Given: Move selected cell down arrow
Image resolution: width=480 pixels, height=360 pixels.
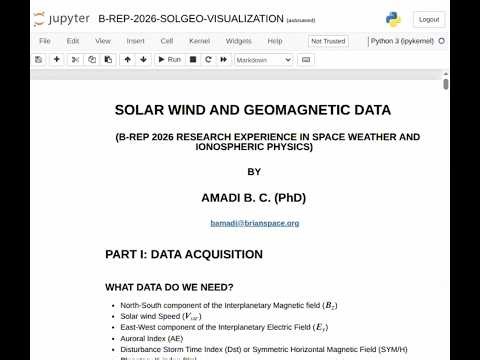Looking at the screenshot, I should (143, 60).
